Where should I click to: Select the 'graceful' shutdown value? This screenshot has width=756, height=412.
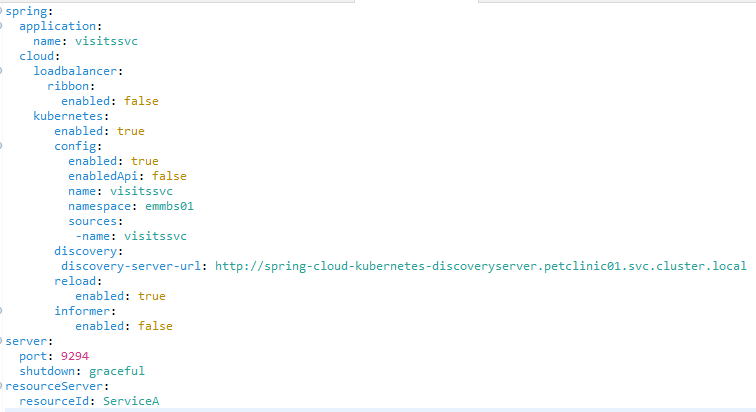click(x=117, y=371)
